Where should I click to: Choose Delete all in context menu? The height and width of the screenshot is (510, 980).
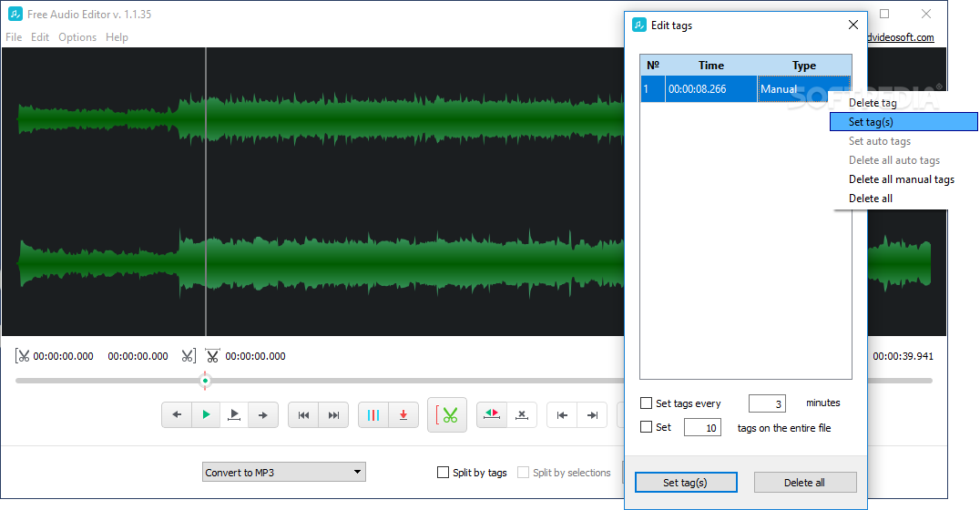point(904,199)
